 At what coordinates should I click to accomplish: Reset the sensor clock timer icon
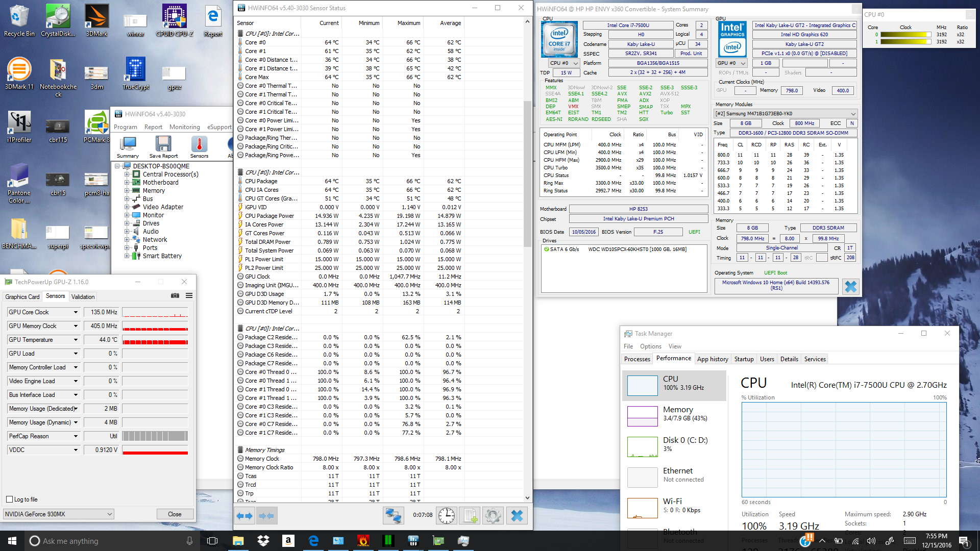(447, 516)
